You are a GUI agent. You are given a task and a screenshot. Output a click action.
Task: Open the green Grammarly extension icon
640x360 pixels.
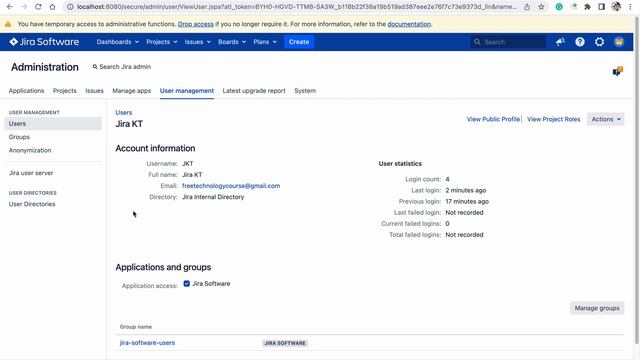tap(559, 7)
